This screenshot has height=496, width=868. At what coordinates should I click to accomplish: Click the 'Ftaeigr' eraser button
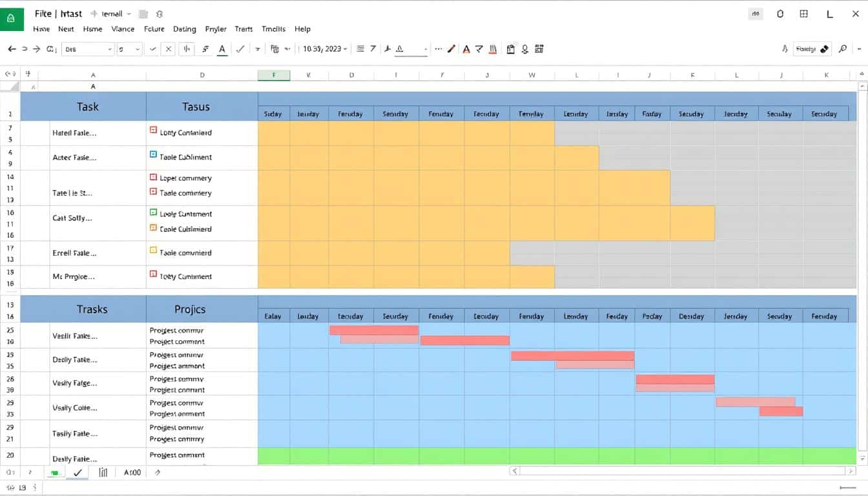pos(812,48)
